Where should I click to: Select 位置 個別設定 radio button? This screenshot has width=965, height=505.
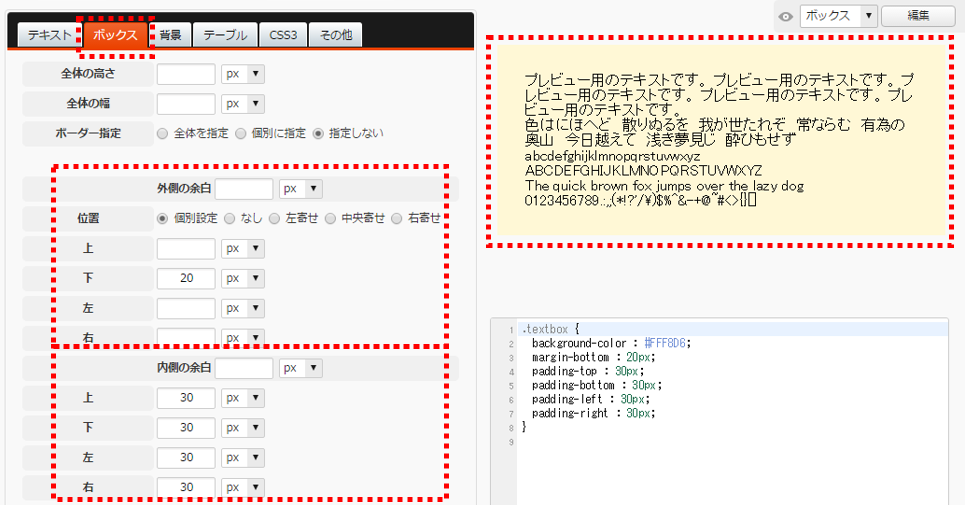point(162,218)
